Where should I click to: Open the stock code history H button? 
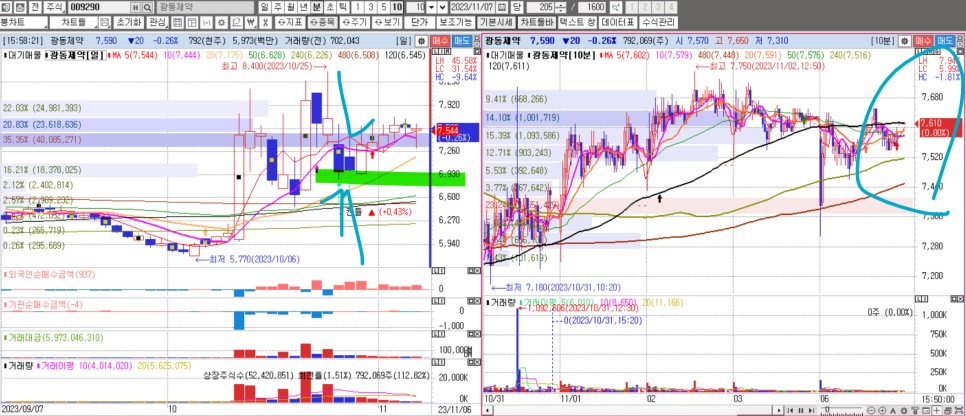tap(135, 7)
